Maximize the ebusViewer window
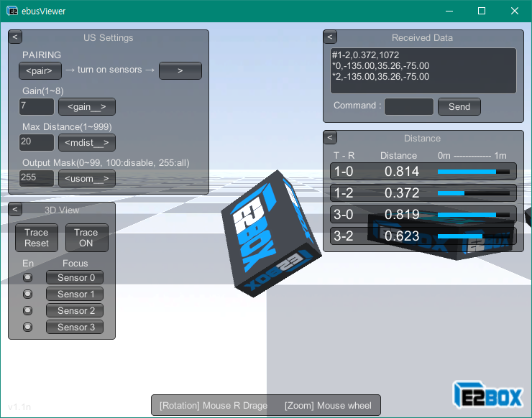Viewport: 532px width, 418px height. point(482,11)
